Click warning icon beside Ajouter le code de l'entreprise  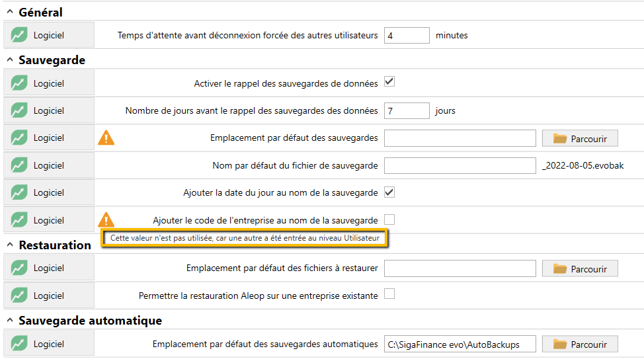(106, 219)
